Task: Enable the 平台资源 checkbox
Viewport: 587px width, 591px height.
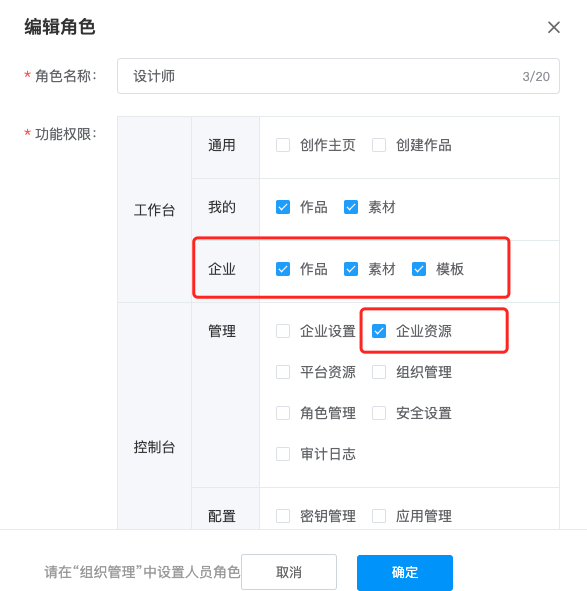Action: click(x=283, y=372)
